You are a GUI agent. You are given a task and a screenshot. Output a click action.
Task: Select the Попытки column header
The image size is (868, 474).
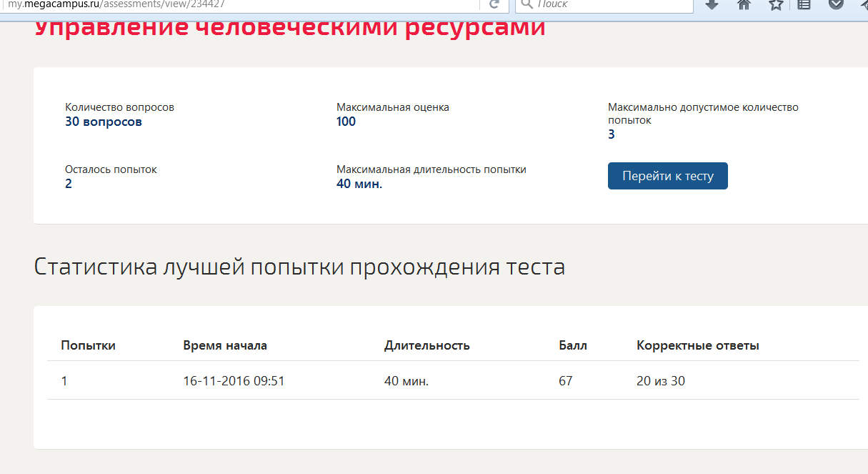point(88,346)
